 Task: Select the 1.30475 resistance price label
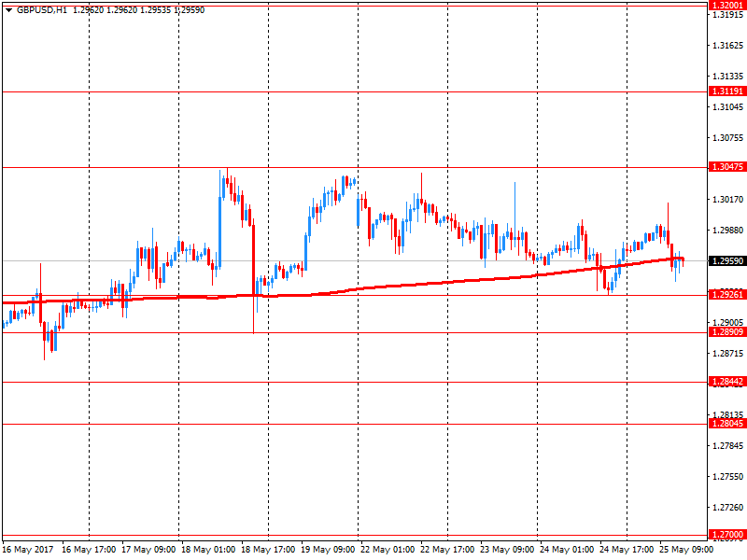click(x=727, y=167)
